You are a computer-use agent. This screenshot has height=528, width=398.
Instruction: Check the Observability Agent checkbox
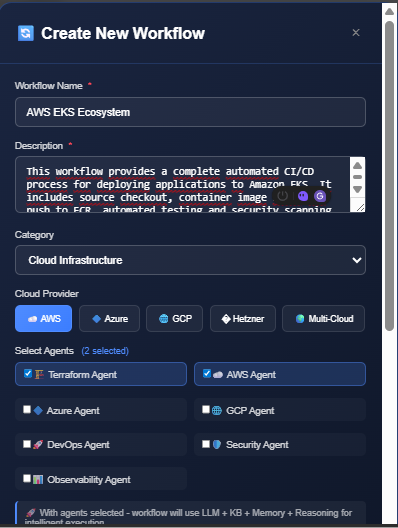(27, 478)
